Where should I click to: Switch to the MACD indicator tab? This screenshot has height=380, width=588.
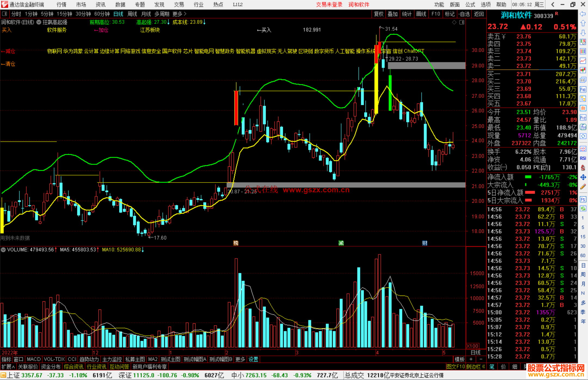[x=33, y=359]
